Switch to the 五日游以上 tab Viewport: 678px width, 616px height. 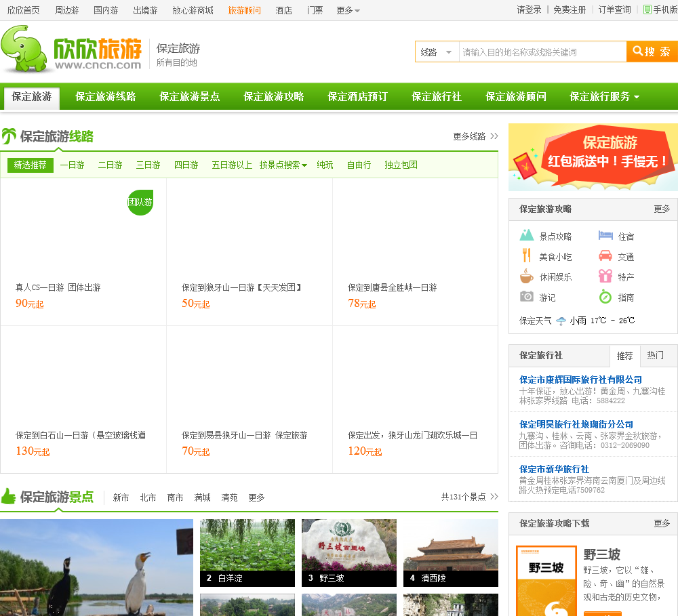[232, 165]
